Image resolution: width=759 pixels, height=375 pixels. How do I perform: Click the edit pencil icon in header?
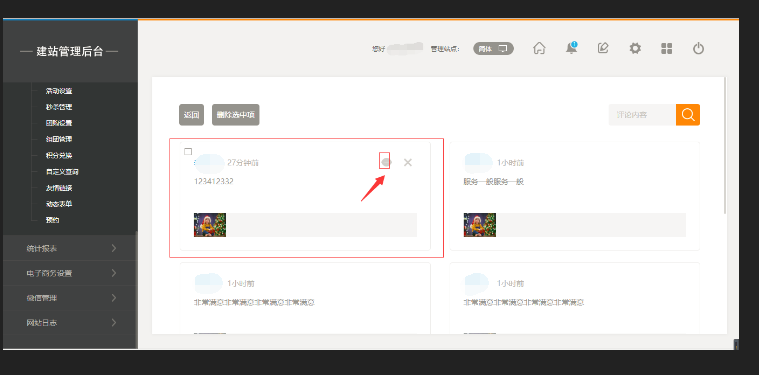(x=603, y=48)
